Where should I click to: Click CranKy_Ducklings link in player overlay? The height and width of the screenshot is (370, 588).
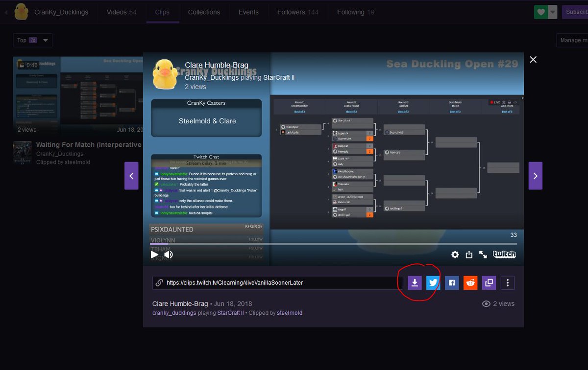pyautogui.click(x=212, y=77)
